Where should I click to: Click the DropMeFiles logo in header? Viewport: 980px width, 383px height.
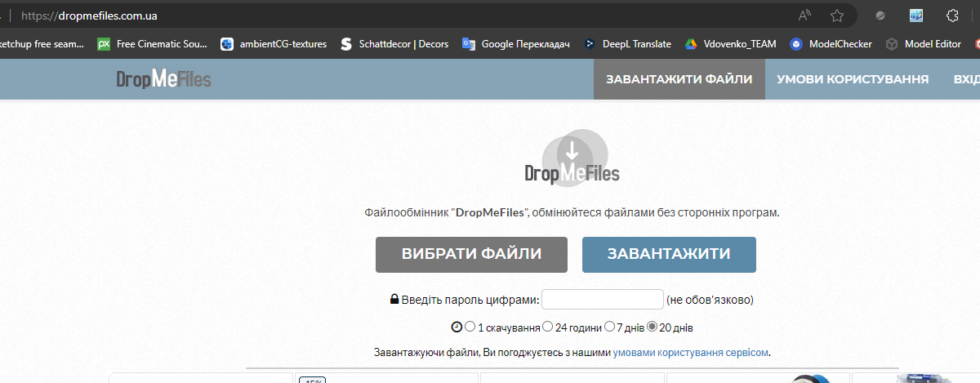(163, 79)
